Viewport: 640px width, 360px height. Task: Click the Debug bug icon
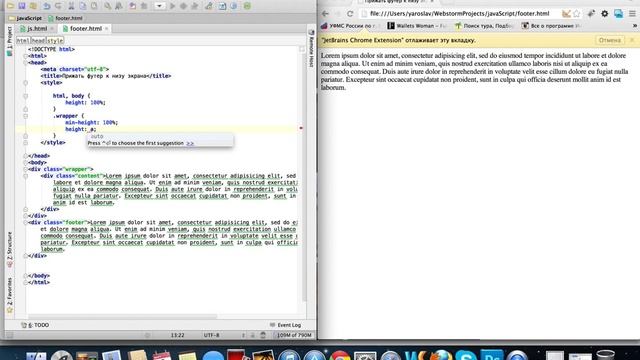pyautogui.click(x=183, y=6)
